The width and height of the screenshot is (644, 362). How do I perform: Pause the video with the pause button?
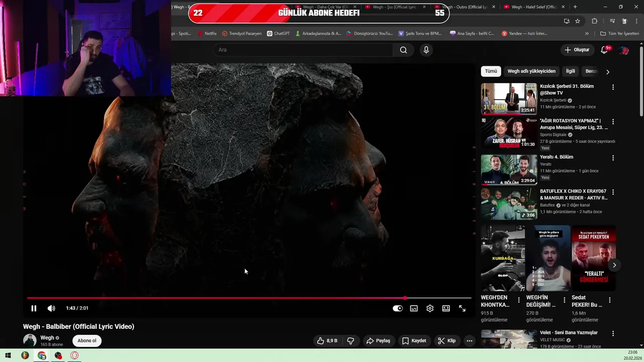pos(34,308)
